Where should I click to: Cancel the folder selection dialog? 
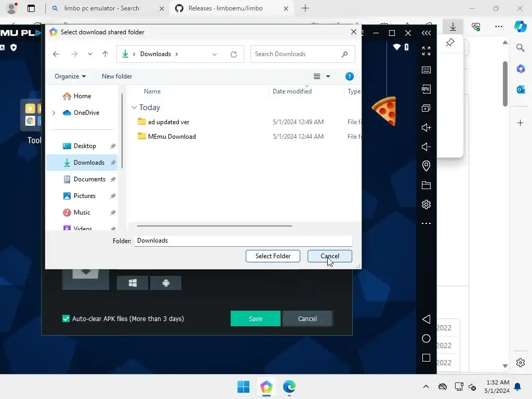(x=329, y=256)
